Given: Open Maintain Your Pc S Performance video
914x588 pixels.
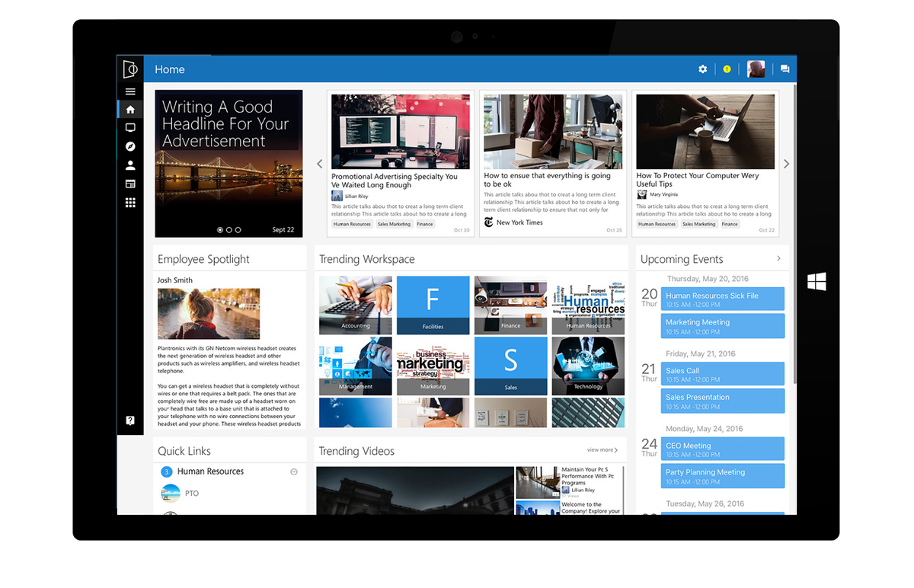Looking at the screenshot, I should click(570, 481).
